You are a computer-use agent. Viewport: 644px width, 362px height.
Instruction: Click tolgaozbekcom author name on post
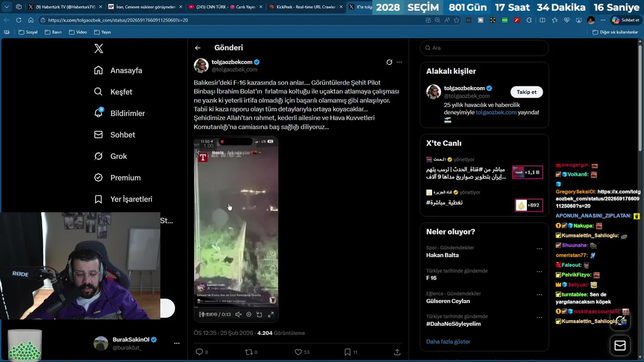coord(232,62)
